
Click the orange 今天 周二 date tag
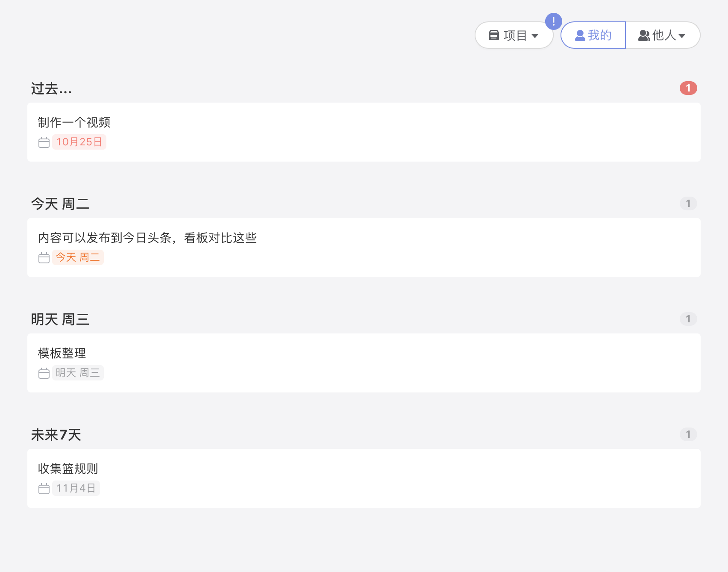[78, 257]
